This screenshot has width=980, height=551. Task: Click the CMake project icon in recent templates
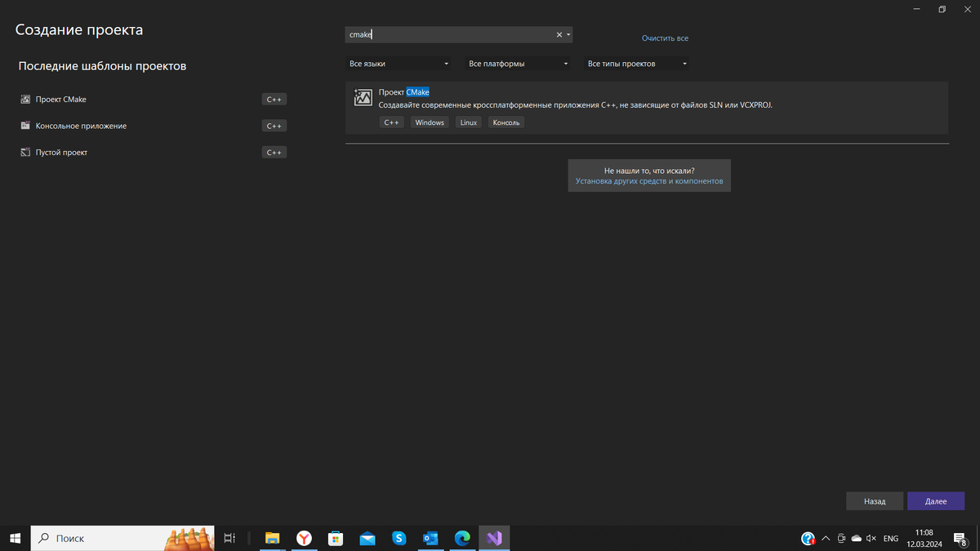(x=25, y=100)
